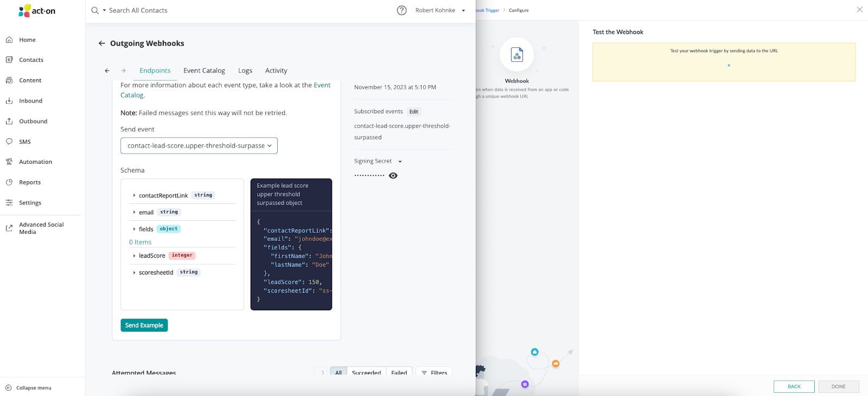The image size is (868, 396).
Task: Switch to the Logs tab
Action: [x=245, y=71]
